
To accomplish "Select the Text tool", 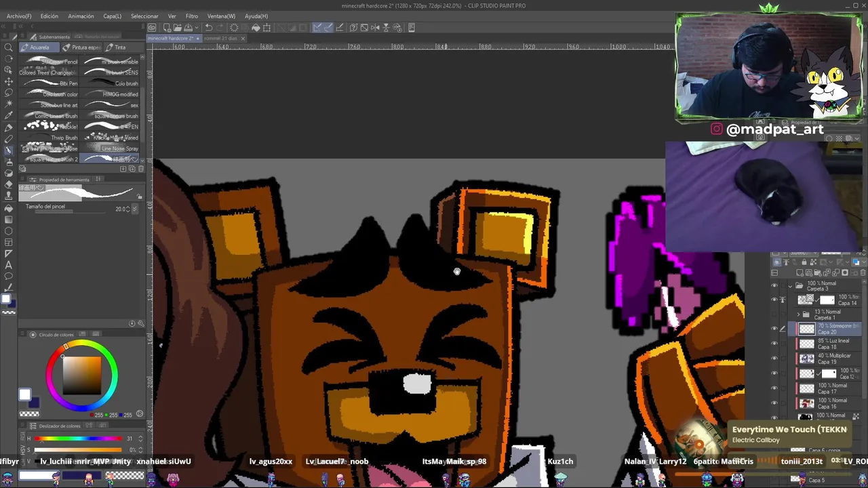I will tap(9, 265).
